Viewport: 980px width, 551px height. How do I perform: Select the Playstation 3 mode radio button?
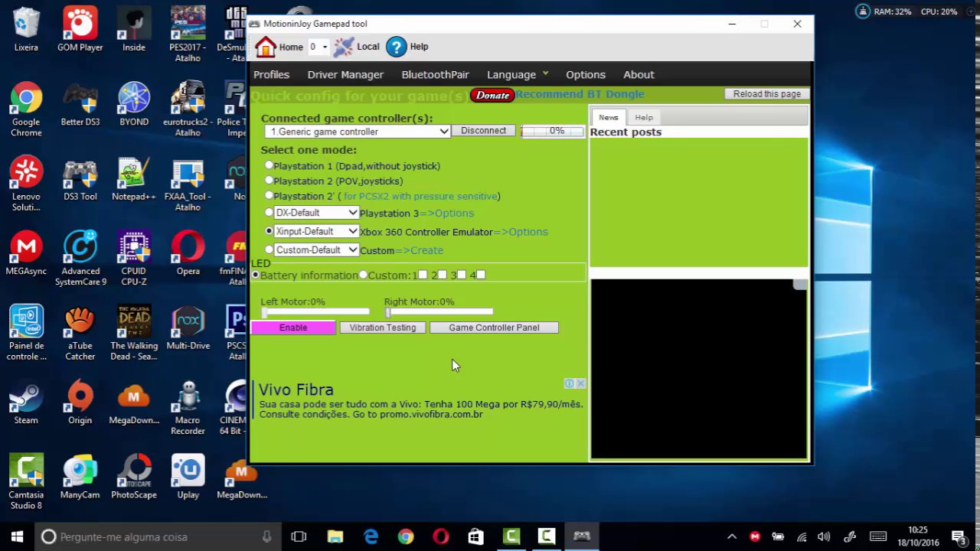point(269,212)
